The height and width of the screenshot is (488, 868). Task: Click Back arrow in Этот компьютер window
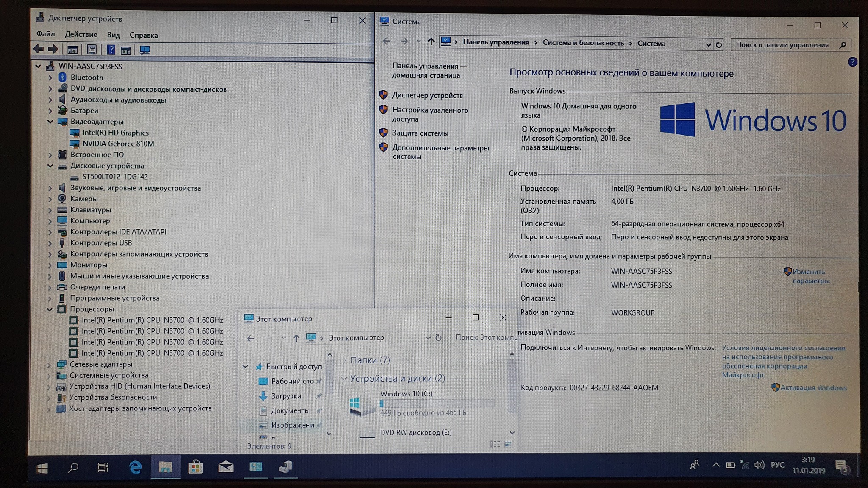point(250,338)
